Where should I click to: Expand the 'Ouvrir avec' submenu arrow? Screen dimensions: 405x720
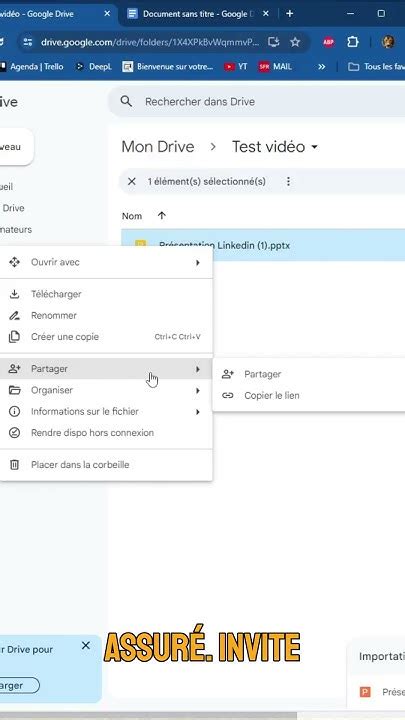tap(198, 263)
